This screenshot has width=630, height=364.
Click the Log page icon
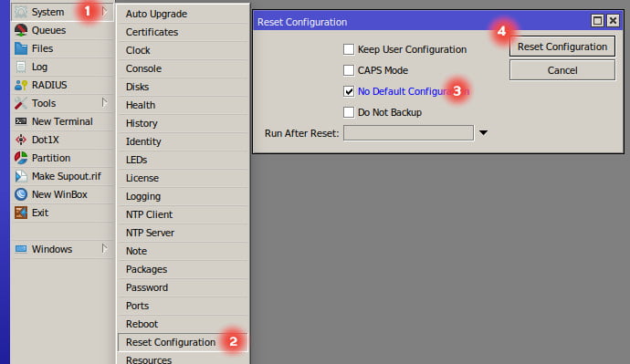[21, 67]
